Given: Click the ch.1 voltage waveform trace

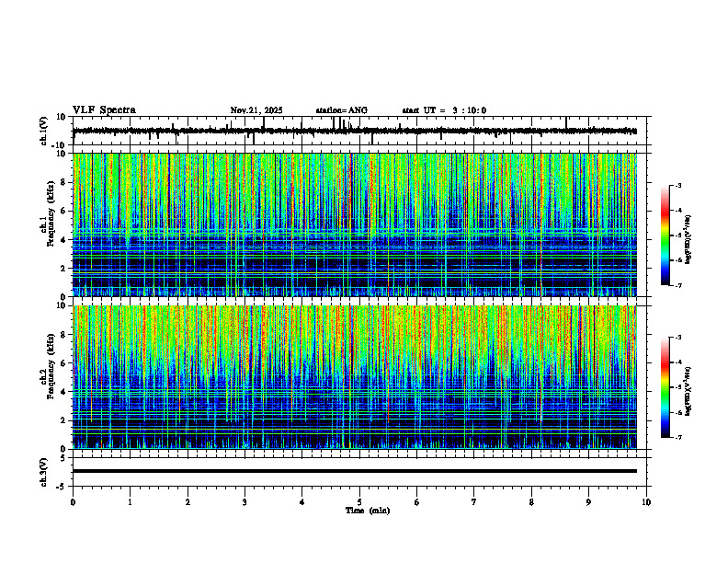Looking at the screenshot, I should 355,131.
